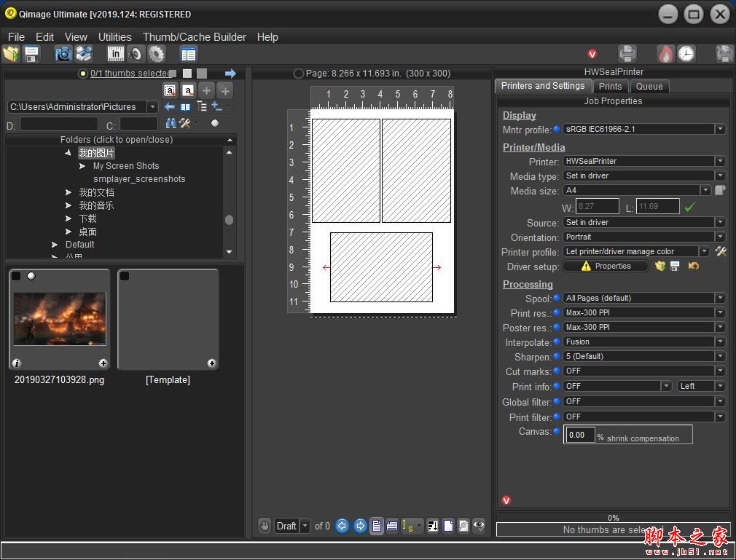Click the binoculars search icon
Viewport: 736px width, 560px height.
171,124
